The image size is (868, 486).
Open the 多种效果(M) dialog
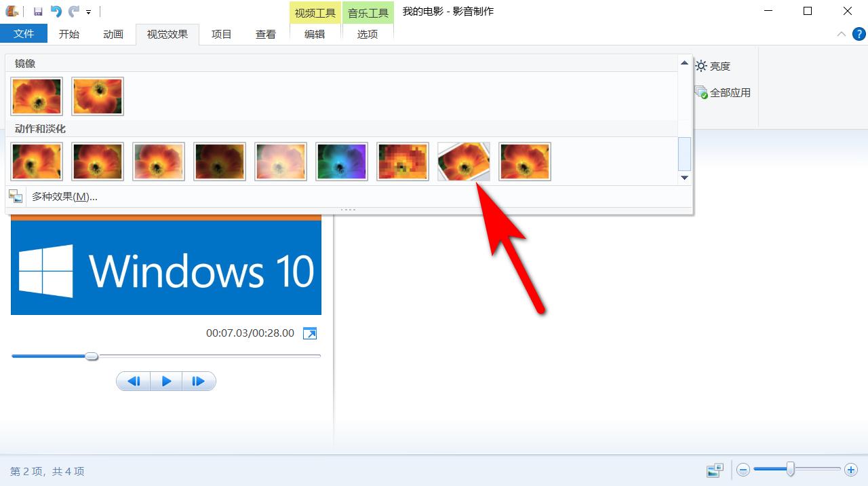pyautogui.click(x=66, y=196)
